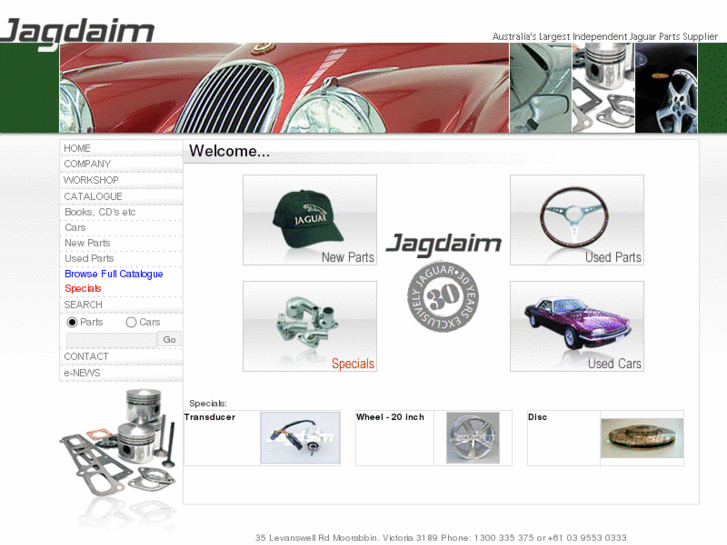
Task: Open Used Parts in the sidebar list
Action: point(89,258)
